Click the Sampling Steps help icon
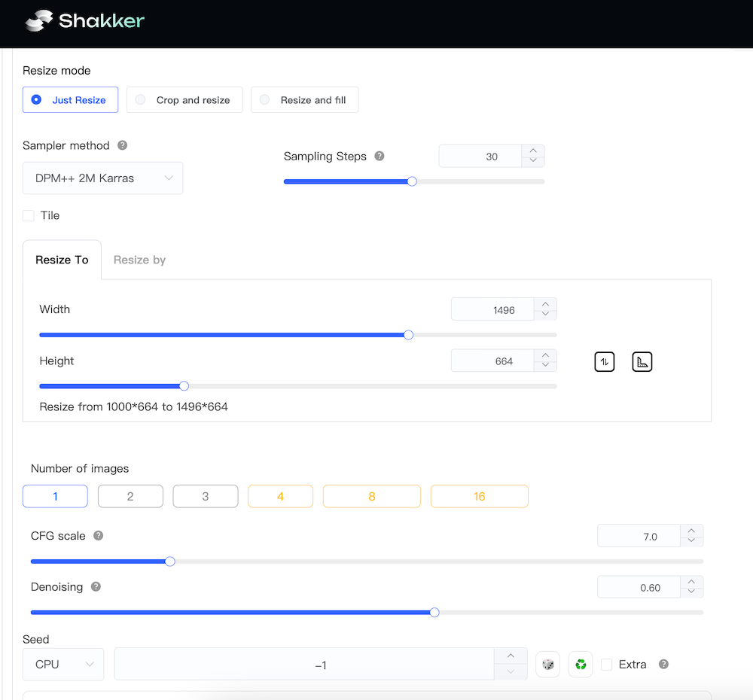 380,157
